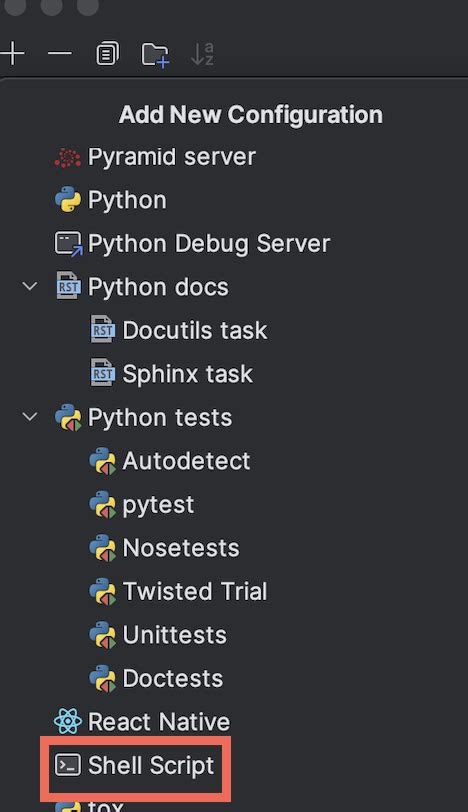Click the Pyramid server red icon

pos(68,157)
